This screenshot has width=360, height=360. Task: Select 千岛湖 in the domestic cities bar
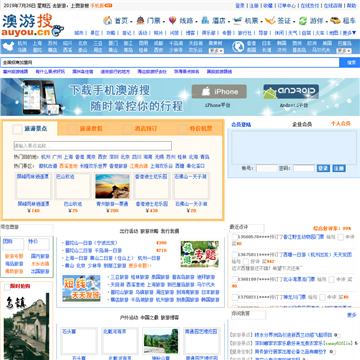coord(176,43)
